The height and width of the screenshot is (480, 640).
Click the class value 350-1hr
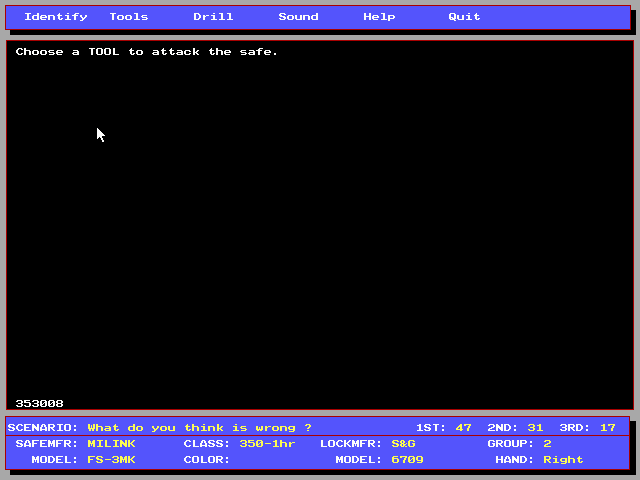pos(267,444)
